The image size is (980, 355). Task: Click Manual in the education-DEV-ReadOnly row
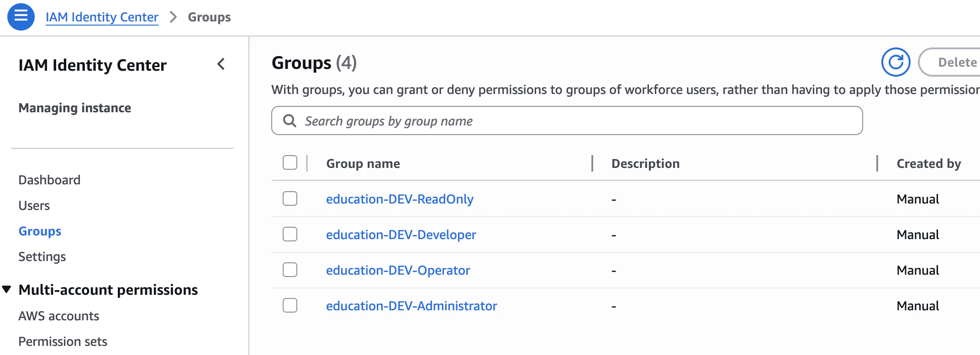coord(918,199)
